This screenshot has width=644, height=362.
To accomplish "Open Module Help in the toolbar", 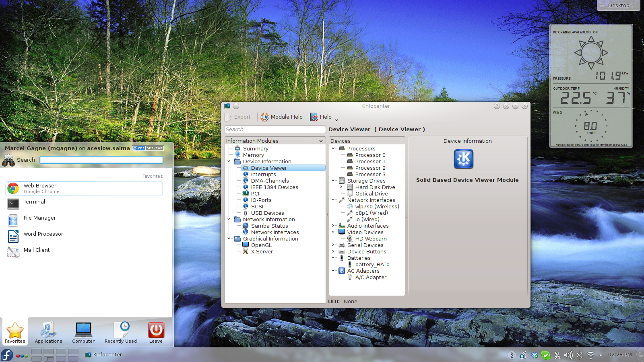I will pyautogui.click(x=281, y=117).
